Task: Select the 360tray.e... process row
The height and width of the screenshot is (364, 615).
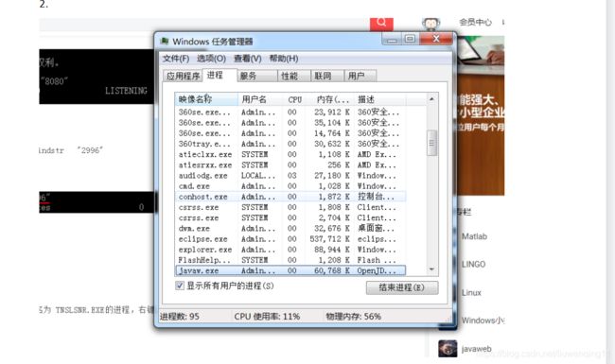Action: point(290,144)
